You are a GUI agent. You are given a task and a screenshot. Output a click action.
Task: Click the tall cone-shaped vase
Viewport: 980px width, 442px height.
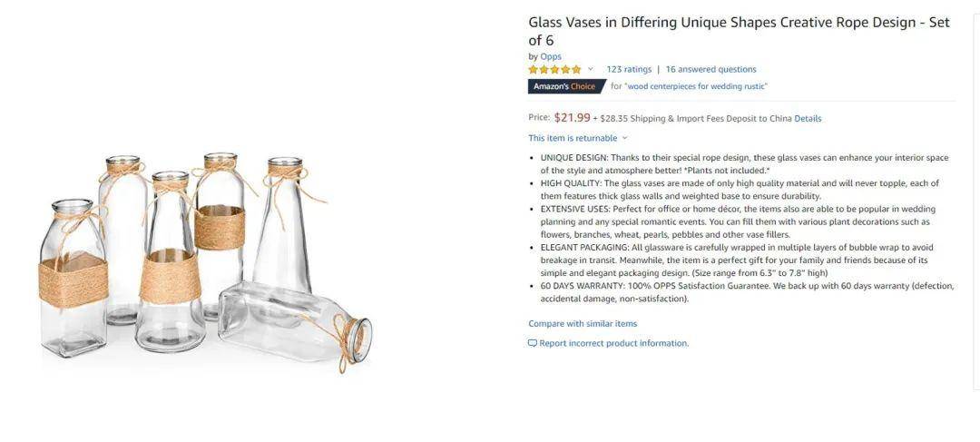(x=282, y=225)
